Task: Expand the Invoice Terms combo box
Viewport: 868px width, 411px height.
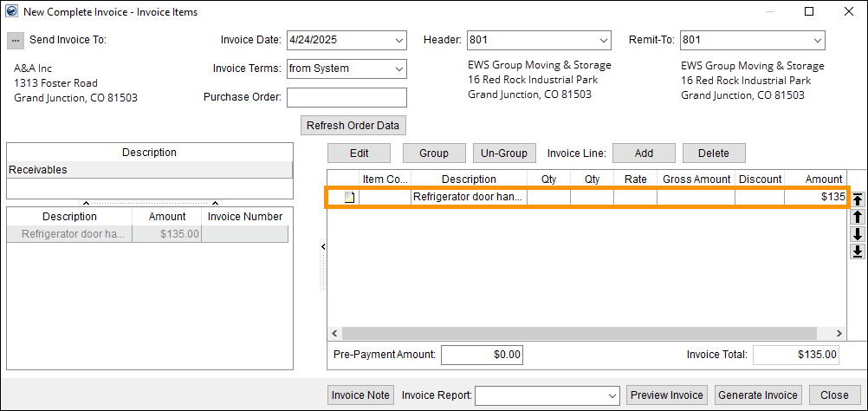Action: pos(398,68)
